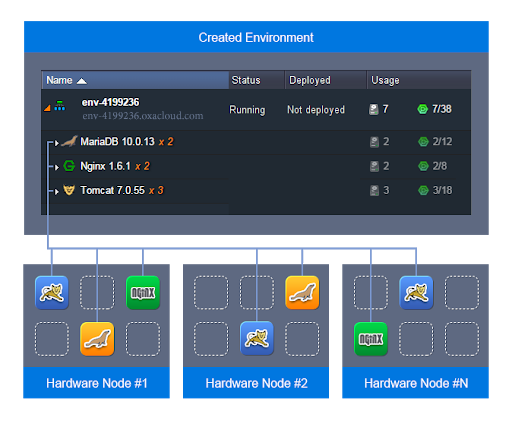Click the MariaDB seal icon in Hardware Node #1
The width and height of the screenshot is (512, 424).
97,339
